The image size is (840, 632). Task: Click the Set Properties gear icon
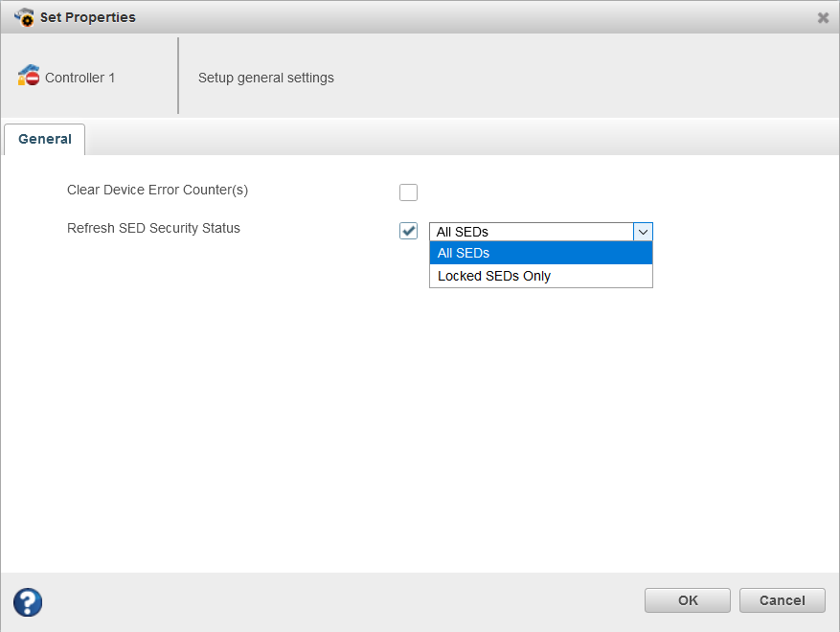coord(24,17)
